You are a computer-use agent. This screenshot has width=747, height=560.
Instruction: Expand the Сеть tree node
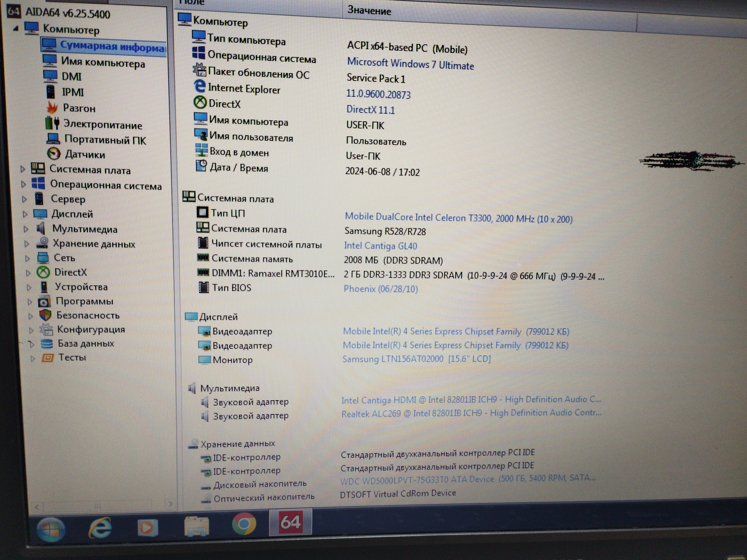(x=27, y=258)
